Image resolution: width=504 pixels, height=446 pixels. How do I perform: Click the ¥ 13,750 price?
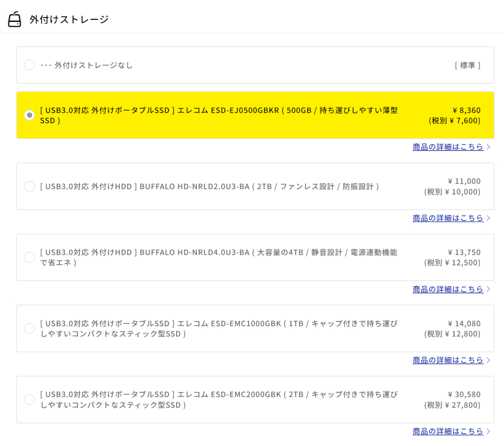click(x=464, y=252)
